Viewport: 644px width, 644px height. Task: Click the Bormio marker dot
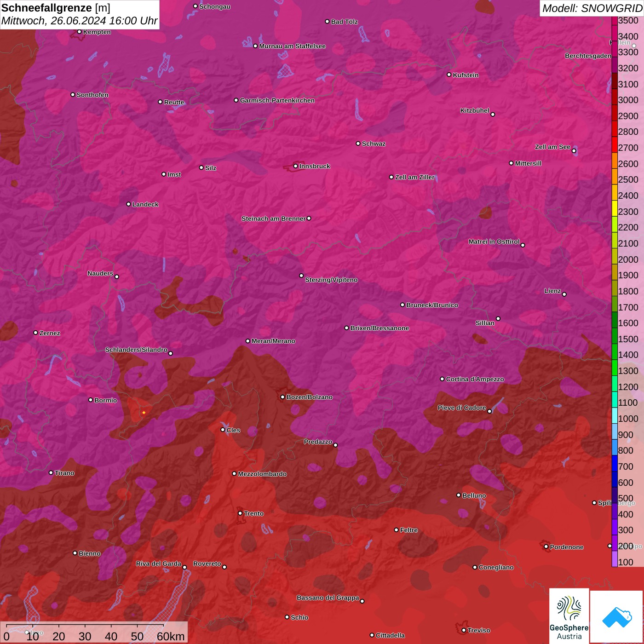[91, 400]
